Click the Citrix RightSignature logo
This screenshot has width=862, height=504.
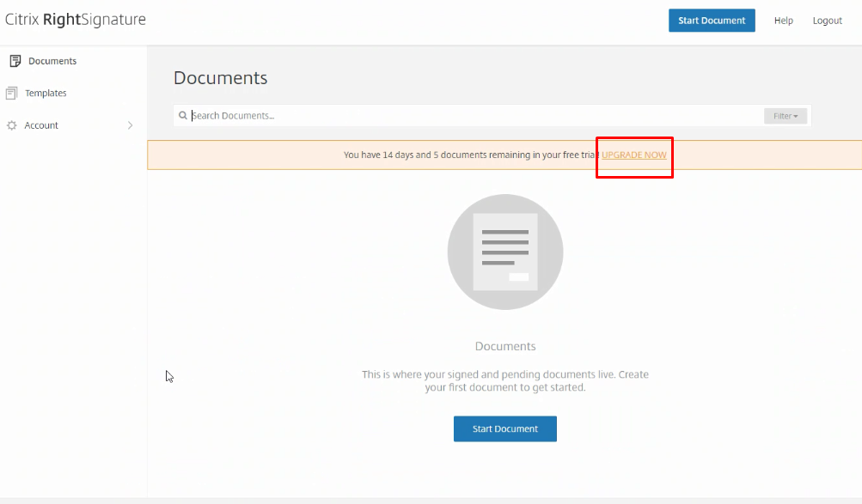[x=76, y=20]
